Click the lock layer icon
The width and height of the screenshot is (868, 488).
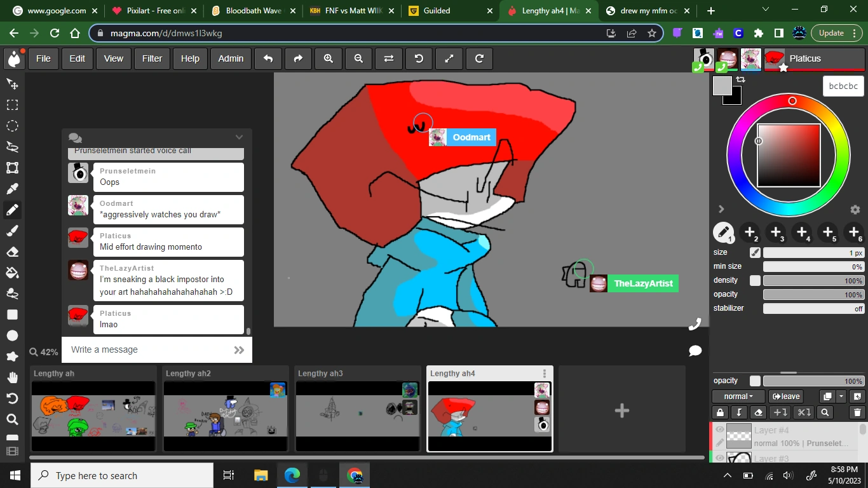(x=719, y=412)
